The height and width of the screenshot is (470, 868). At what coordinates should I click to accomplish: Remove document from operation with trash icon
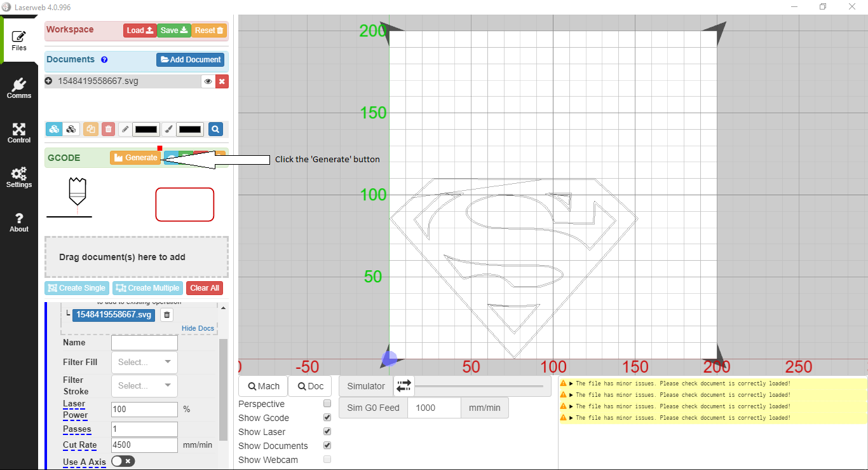(166, 315)
